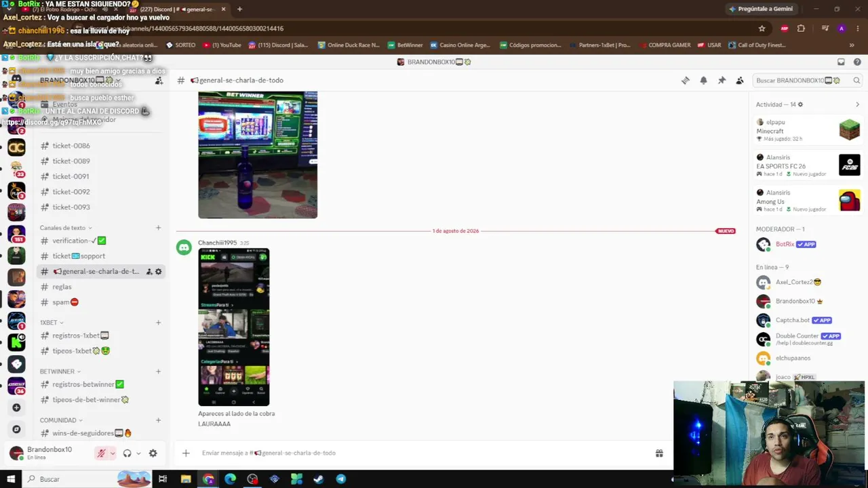Open headphone output options arrow

[x=138, y=453]
